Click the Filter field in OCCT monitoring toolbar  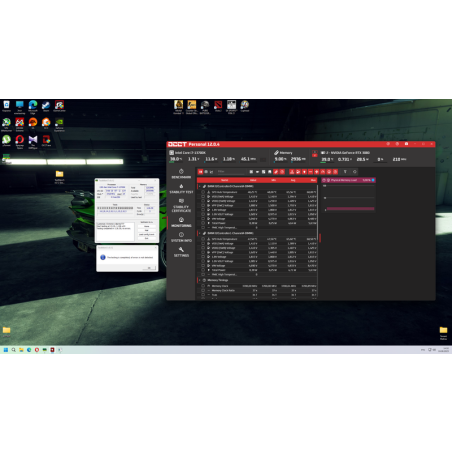point(231,172)
